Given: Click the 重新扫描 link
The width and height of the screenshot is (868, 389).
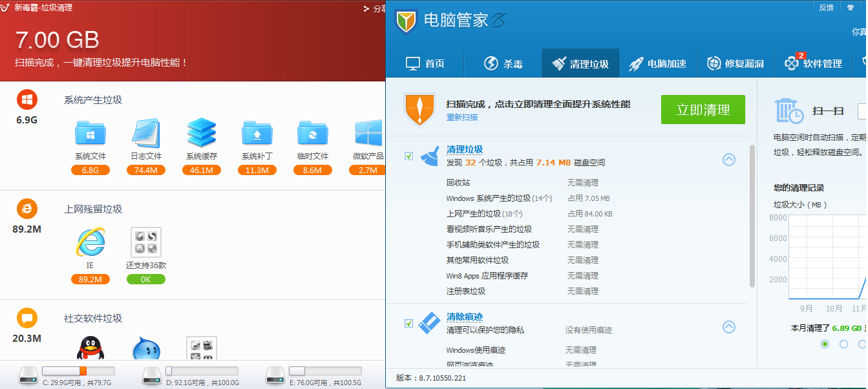Looking at the screenshot, I should pyautogui.click(x=462, y=118).
